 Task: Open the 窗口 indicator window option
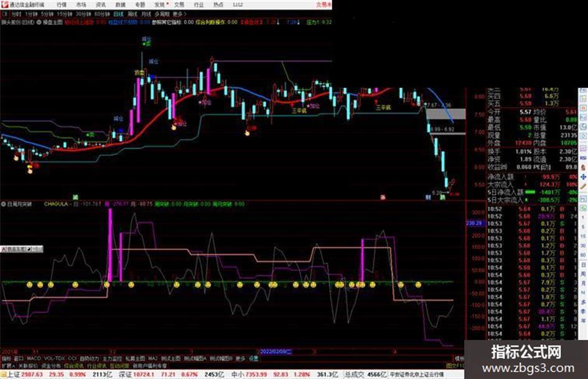point(19,358)
